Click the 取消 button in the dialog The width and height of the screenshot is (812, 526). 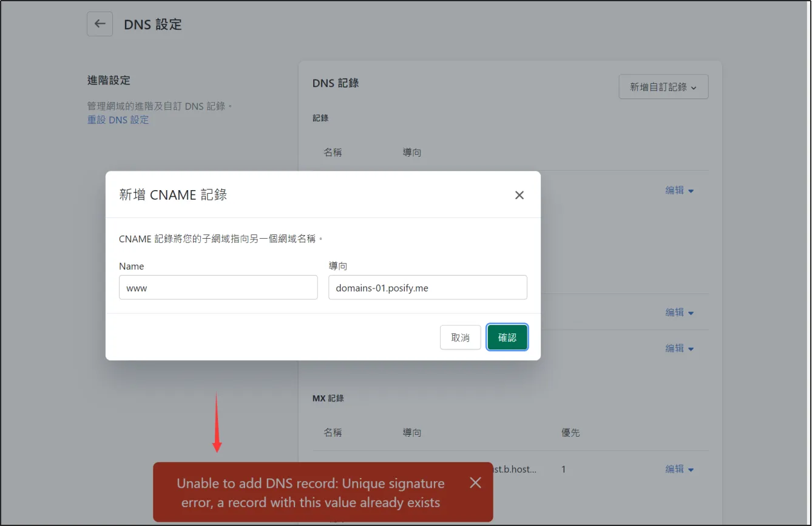460,338
